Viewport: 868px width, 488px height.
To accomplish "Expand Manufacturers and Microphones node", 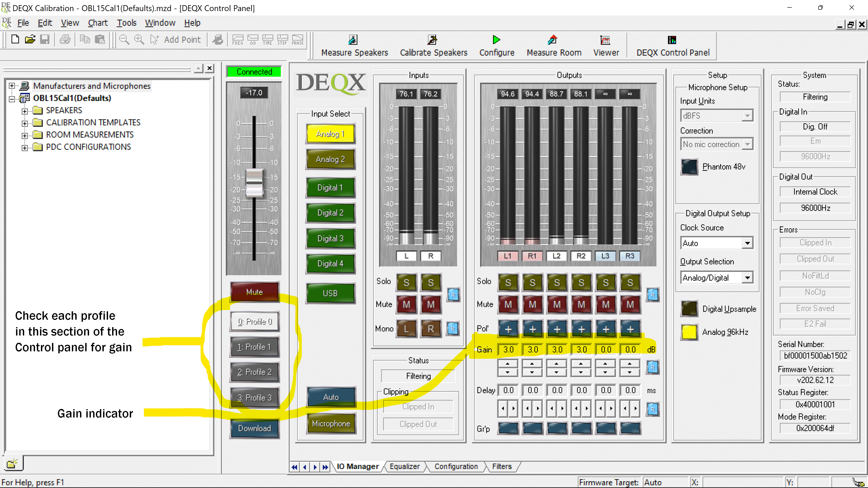I will click(x=12, y=86).
